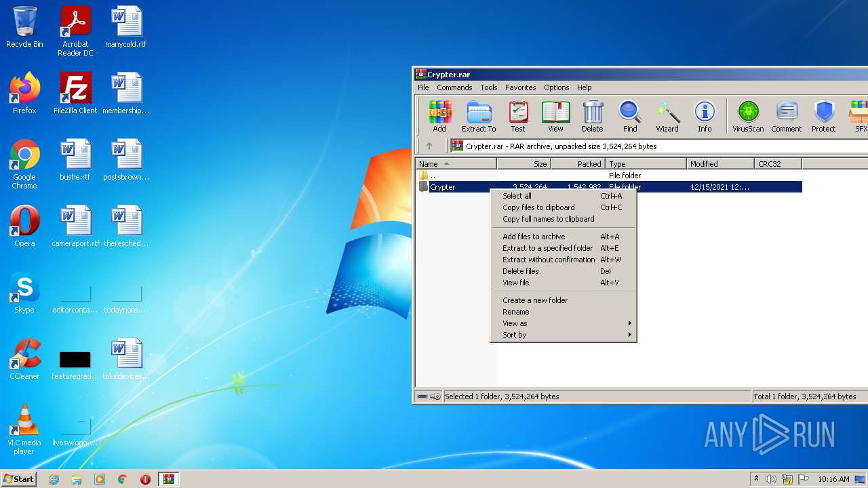This screenshot has height=488, width=868.
Task: Click the Delete trash can icon
Action: 592,116
